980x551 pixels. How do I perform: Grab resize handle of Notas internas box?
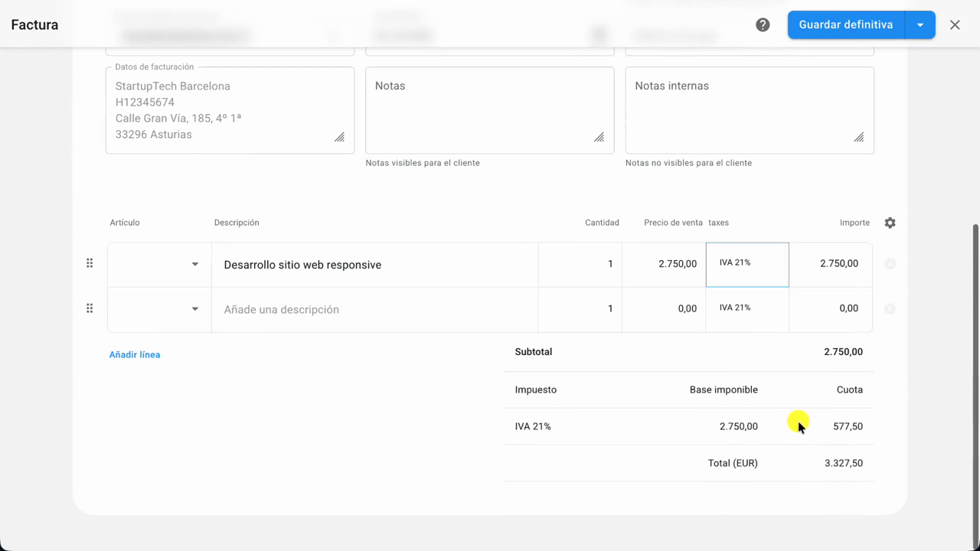pyautogui.click(x=858, y=138)
